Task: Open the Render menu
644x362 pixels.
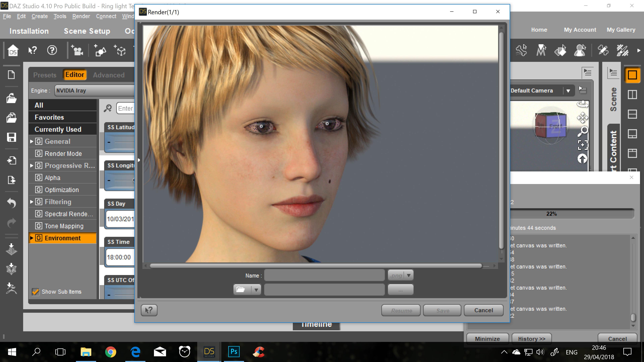Action: tap(81, 16)
